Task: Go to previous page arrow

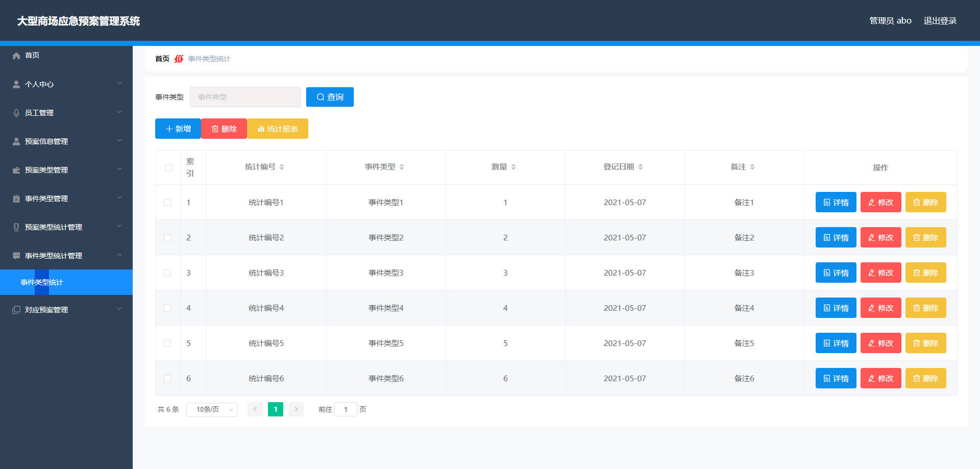Action: click(x=255, y=409)
